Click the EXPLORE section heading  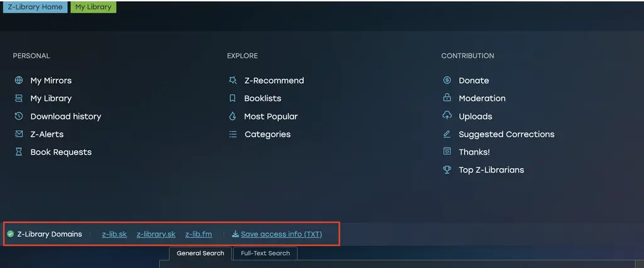tap(242, 55)
